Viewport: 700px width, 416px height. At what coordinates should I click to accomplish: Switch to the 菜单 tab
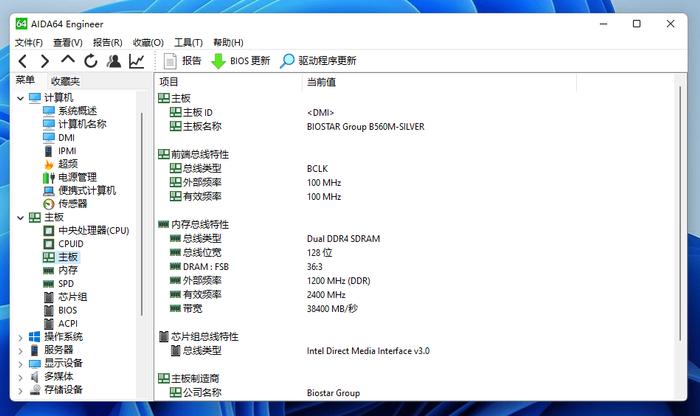pyautogui.click(x=25, y=80)
